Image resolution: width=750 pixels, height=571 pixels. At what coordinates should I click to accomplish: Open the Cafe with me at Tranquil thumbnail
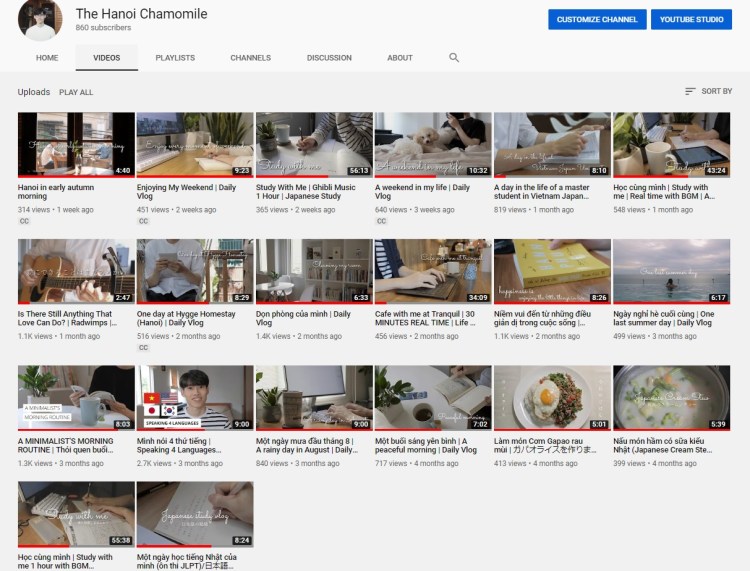(x=433, y=271)
